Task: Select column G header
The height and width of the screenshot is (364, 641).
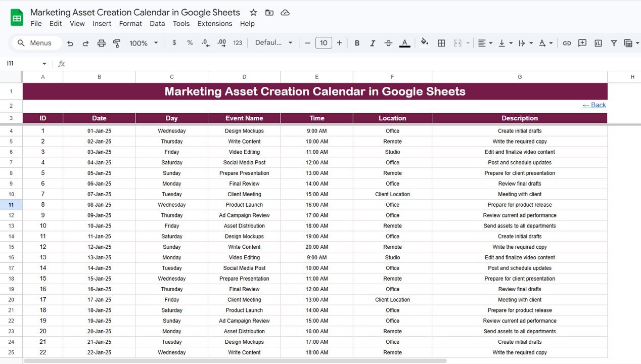Action: point(520,77)
